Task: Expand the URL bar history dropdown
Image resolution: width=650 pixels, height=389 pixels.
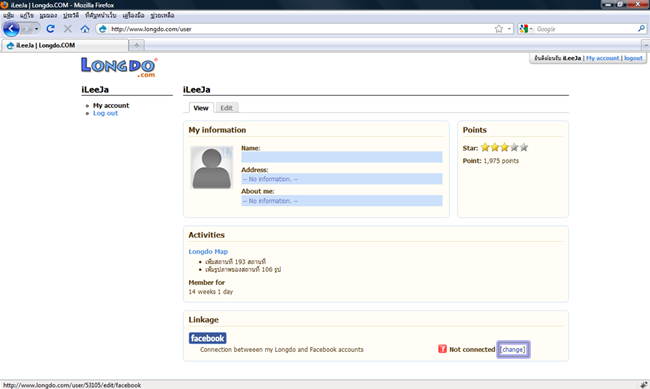Action: click(509, 29)
